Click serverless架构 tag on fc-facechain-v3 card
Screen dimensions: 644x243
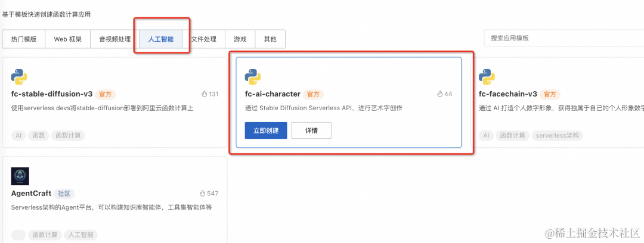point(558,135)
